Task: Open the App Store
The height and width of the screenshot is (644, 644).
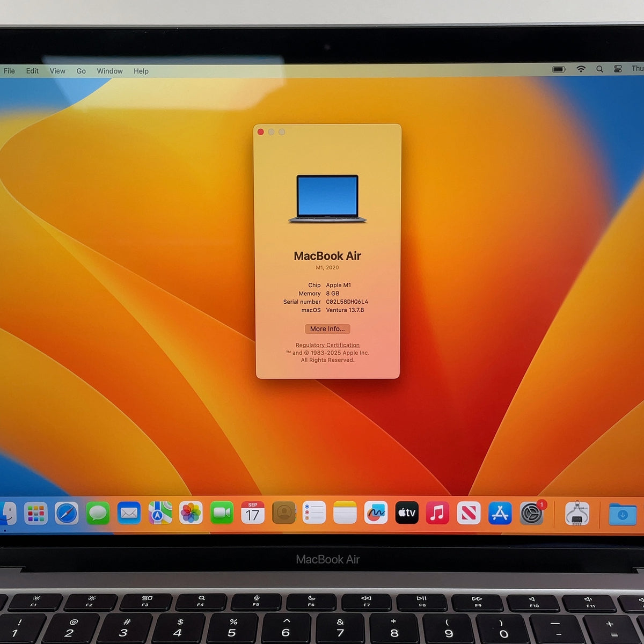Action: 500,513
